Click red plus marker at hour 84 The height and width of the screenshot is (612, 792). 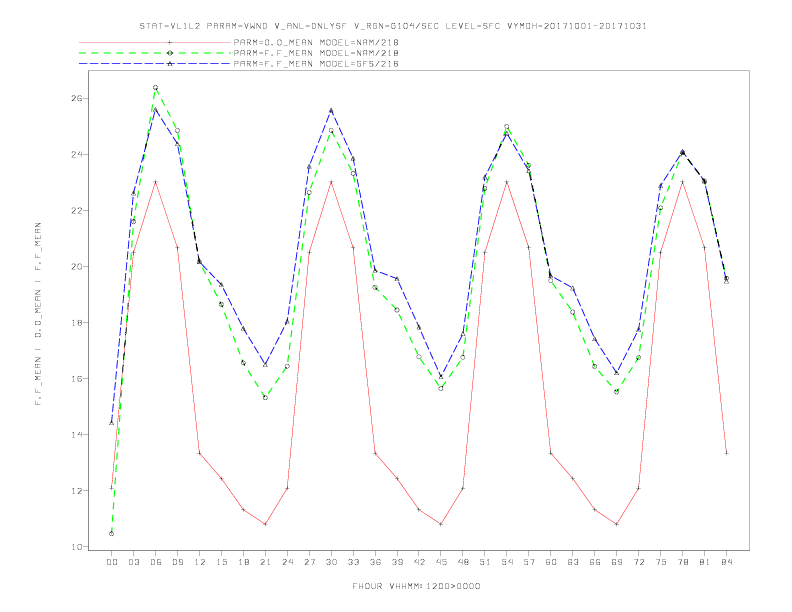tap(726, 453)
